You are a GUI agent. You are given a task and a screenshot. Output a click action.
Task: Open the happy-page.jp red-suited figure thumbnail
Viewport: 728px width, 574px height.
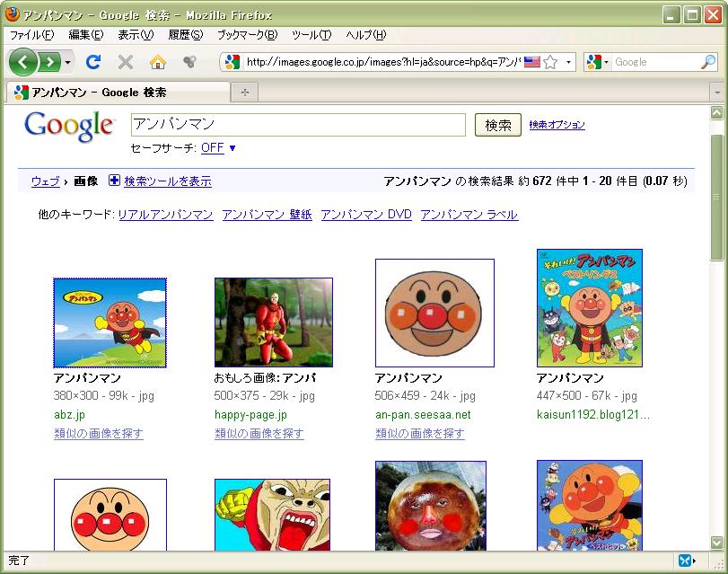(x=274, y=322)
